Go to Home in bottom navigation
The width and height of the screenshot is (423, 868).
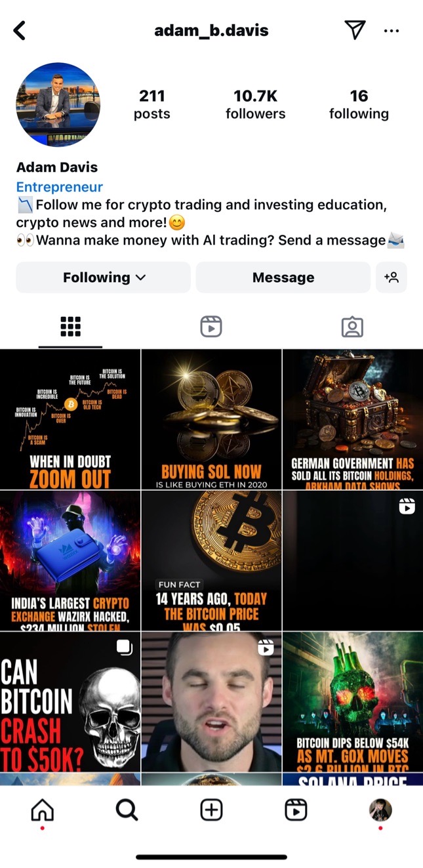pos(43,811)
